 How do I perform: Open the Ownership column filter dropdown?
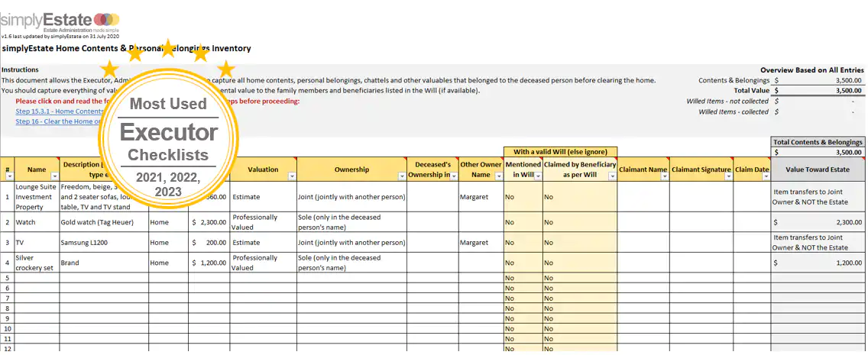[x=402, y=176]
